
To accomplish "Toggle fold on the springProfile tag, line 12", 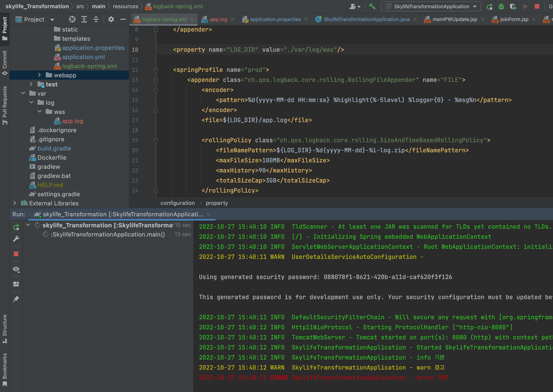I will pyautogui.click(x=156, y=70).
